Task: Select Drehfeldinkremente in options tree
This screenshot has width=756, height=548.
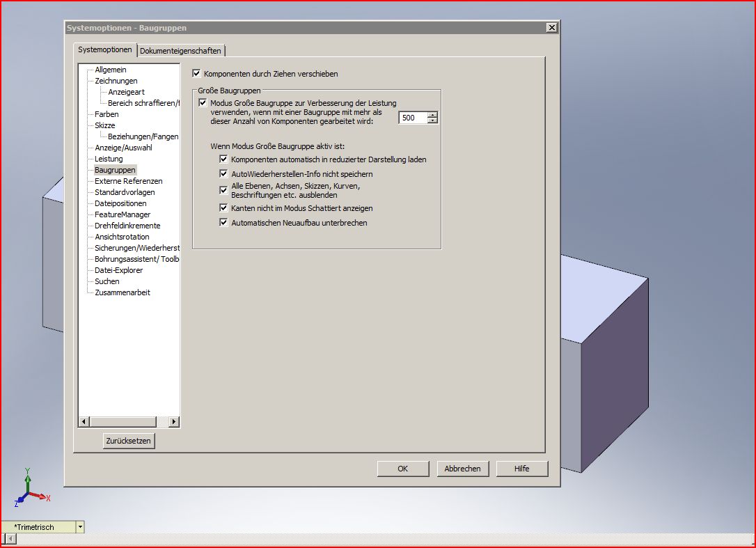Action: coord(127,226)
